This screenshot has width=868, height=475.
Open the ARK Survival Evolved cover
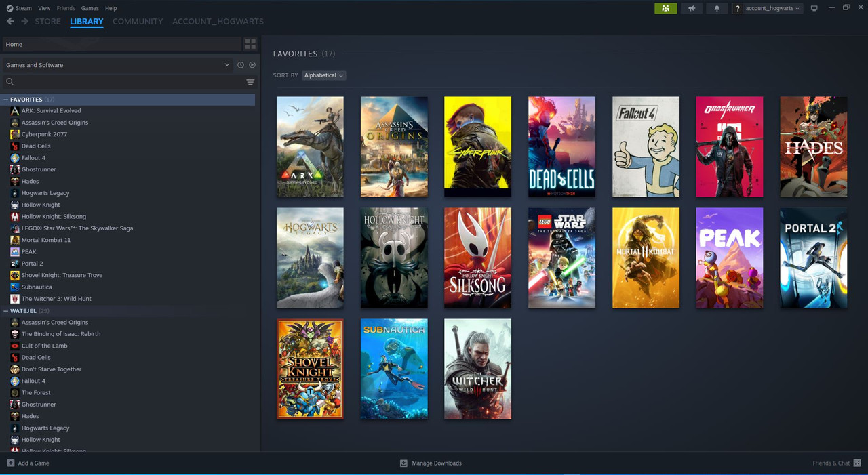tap(310, 146)
